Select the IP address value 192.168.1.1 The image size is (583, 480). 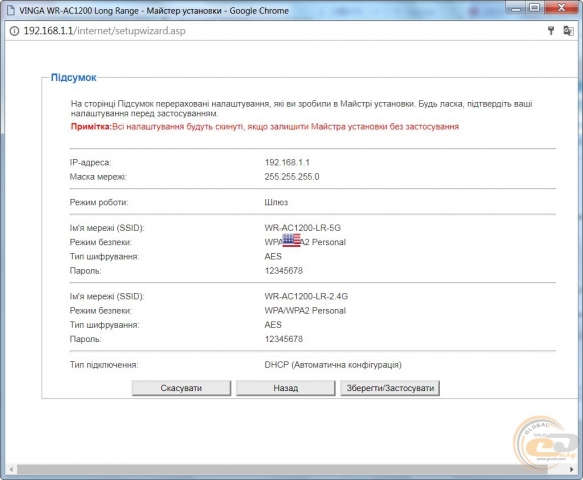click(x=287, y=162)
